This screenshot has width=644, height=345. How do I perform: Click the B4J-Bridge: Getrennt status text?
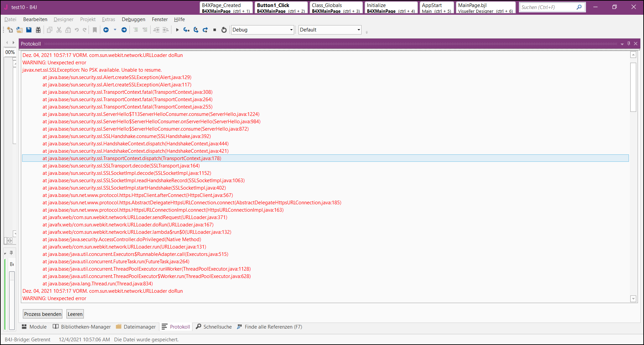click(x=28, y=340)
